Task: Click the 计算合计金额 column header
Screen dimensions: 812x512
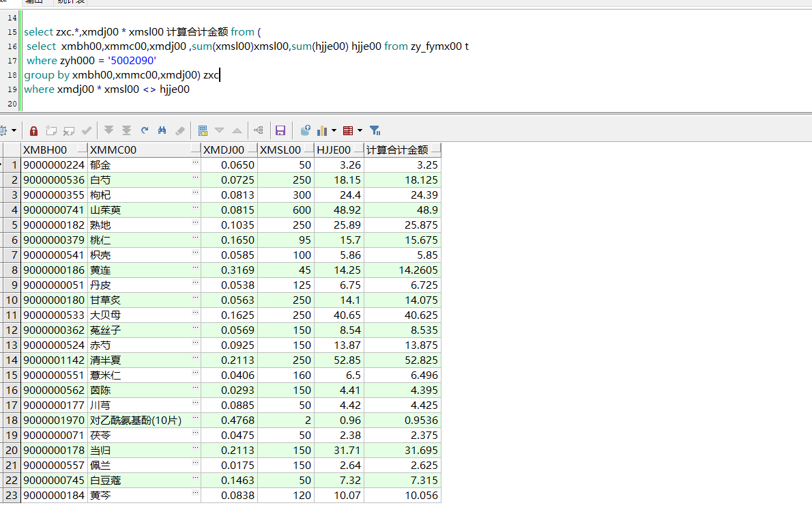Action: [x=397, y=150]
